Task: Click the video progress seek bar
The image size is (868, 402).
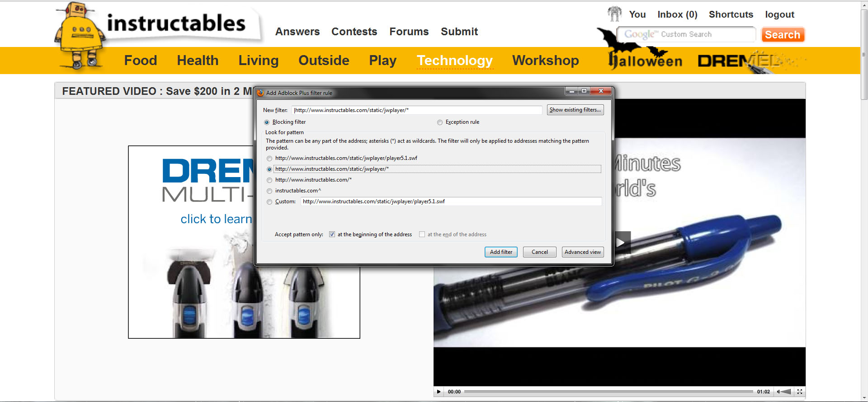Action: 609,392
